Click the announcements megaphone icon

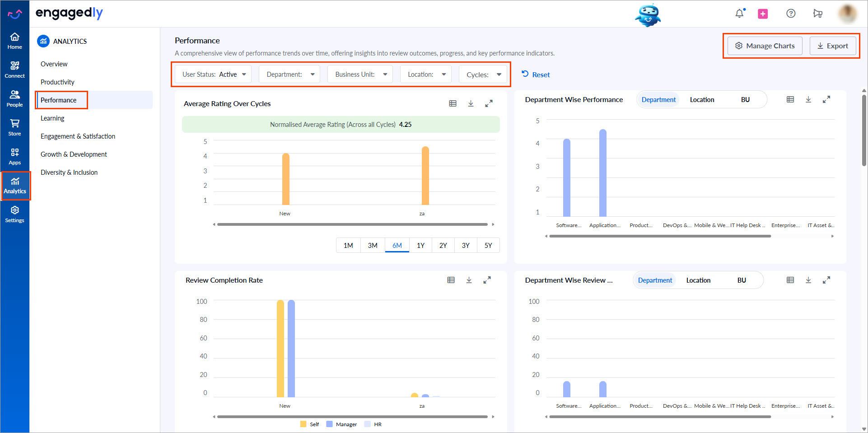click(818, 14)
